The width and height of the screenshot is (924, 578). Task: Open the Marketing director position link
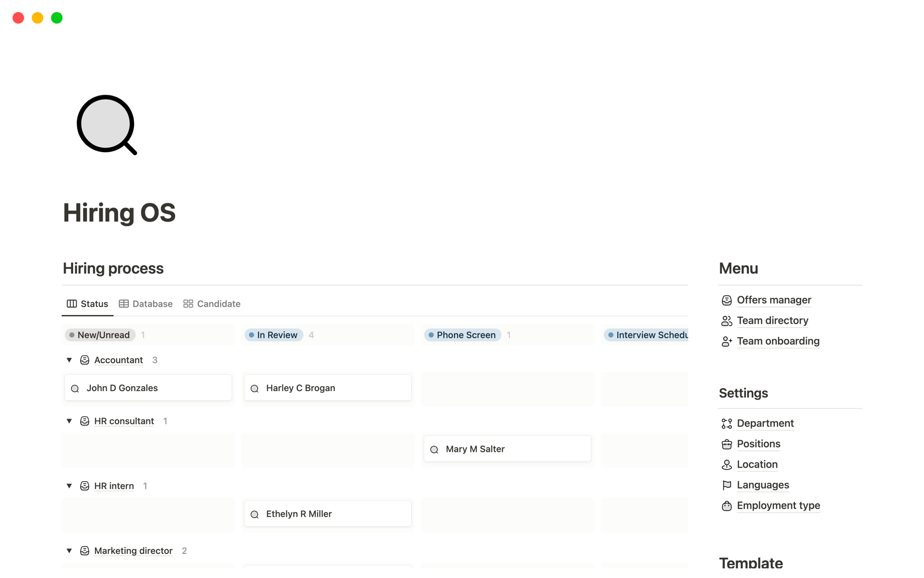click(x=133, y=551)
